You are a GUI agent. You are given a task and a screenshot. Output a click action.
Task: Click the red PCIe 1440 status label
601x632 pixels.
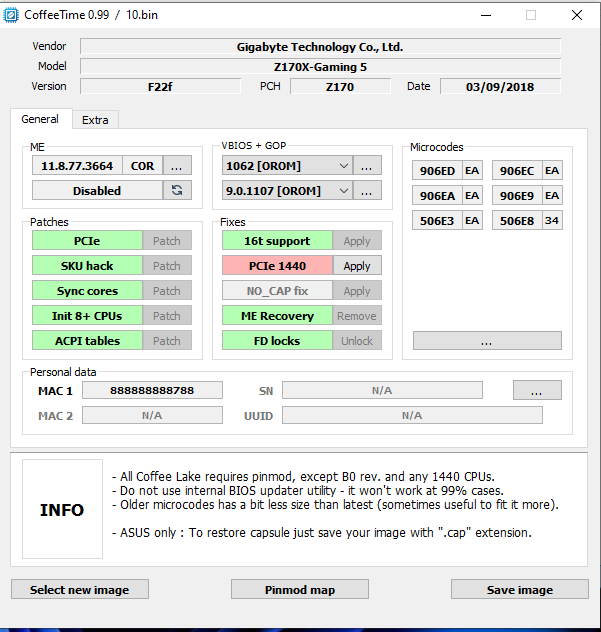[277, 266]
